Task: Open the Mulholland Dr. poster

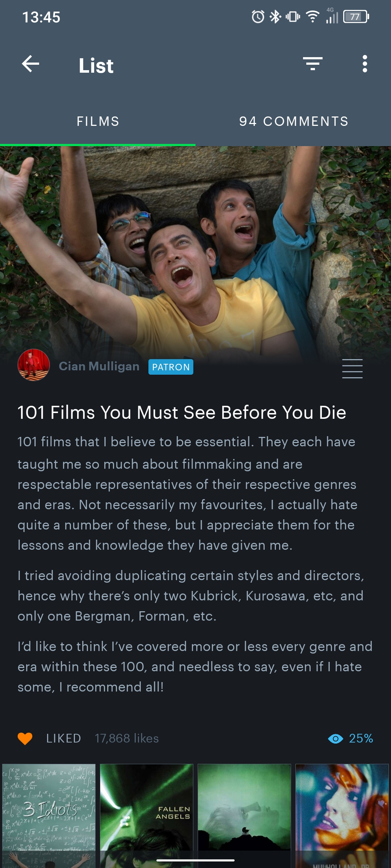Action: point(342,816)
